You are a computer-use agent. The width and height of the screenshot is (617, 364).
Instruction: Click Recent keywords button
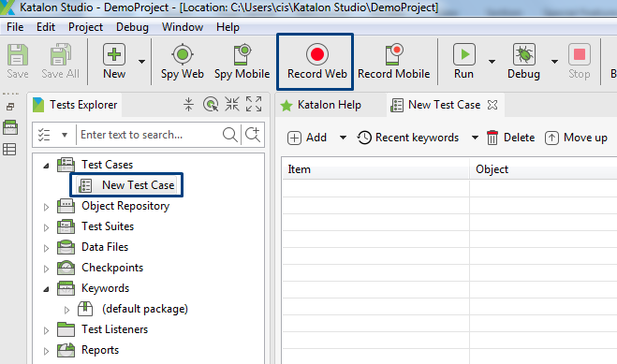pyautogui.click(x=408, y=138)
